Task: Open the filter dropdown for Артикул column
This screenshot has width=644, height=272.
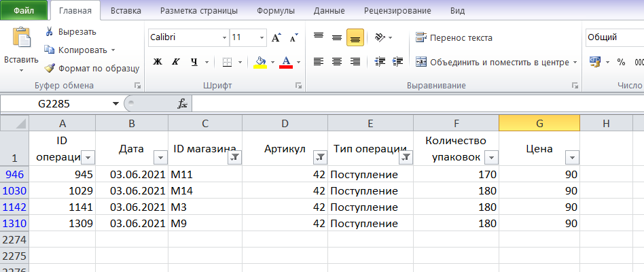Action: [x=320, y=157]
